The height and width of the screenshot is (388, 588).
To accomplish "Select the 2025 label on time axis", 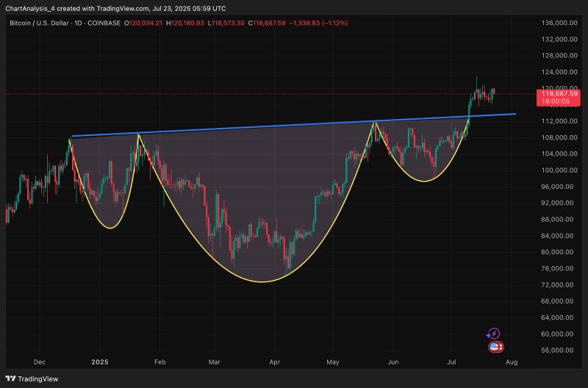I will tap(99, 362).
